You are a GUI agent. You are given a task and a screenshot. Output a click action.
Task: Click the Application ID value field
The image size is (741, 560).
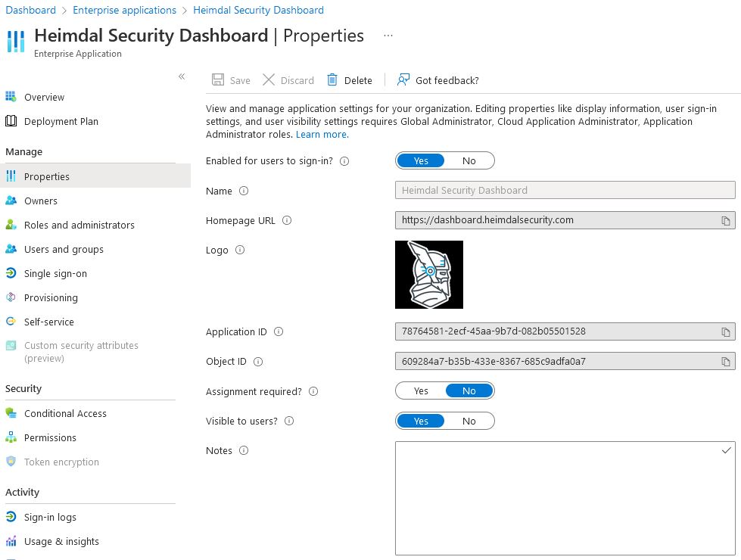click(565, 331)
